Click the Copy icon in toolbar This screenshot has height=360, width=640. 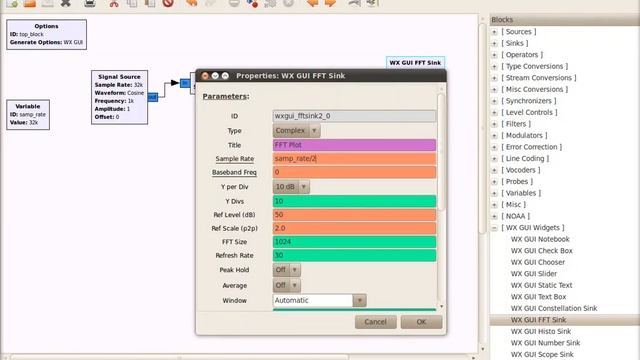pyautogui.click(x=132, y=3)
